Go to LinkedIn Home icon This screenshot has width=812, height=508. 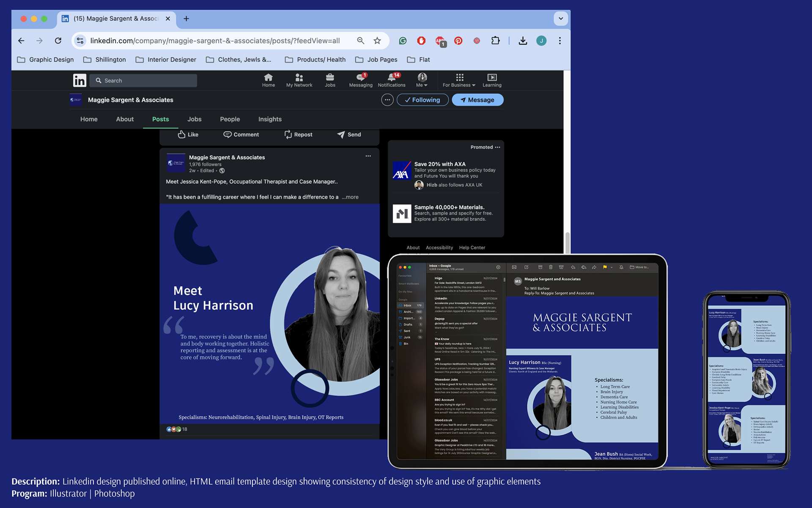268,80
